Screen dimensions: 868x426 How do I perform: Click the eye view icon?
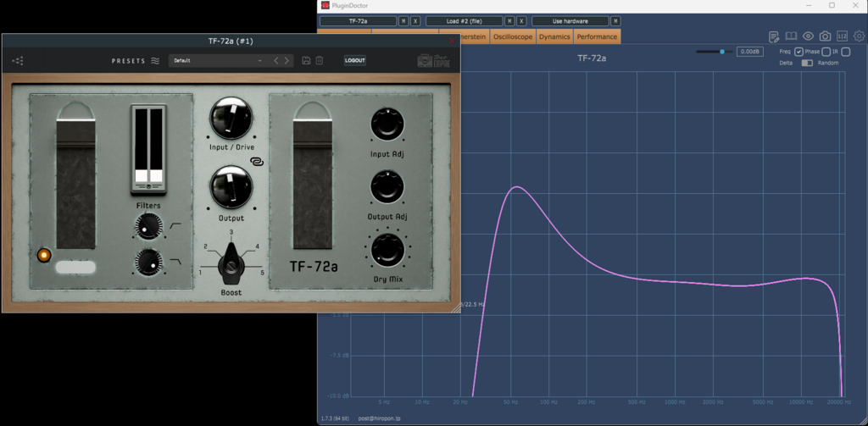(808, 36)
